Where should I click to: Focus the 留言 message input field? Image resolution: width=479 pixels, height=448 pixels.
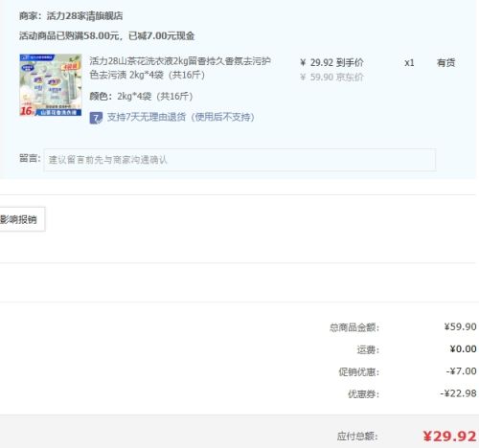(x=239, y=160)
